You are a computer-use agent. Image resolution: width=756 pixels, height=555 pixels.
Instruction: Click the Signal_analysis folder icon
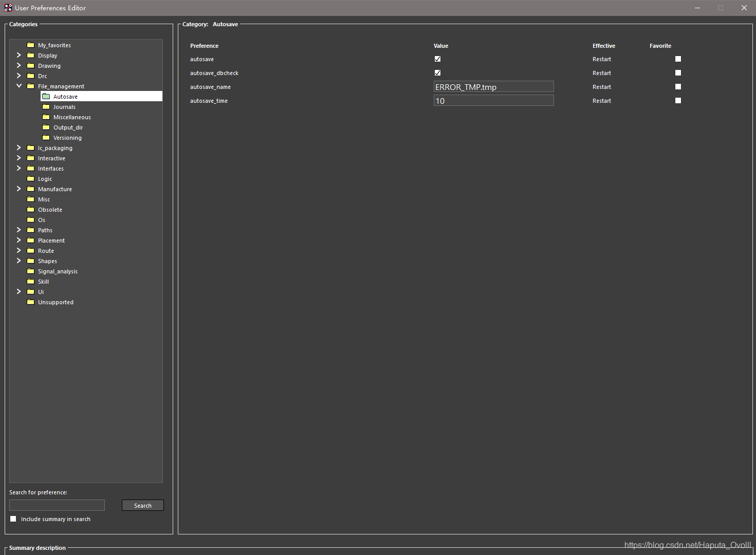(30, 271)
